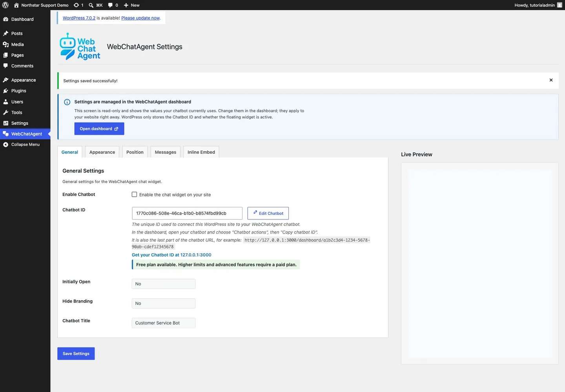The height and width of the screenshot is (392, 565).
Task: Click the info icon in the dashboard notice
Action: pyautogui.click(x=67, y=102)
